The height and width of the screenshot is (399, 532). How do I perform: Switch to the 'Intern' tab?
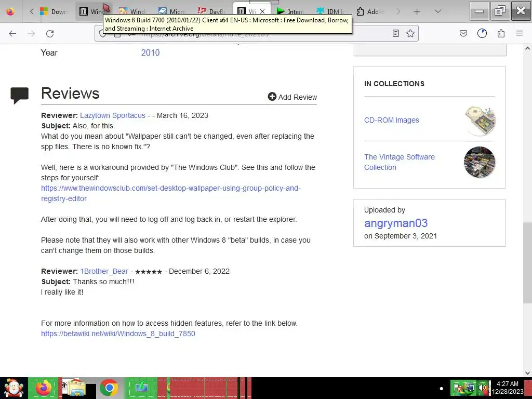[290, 11]
